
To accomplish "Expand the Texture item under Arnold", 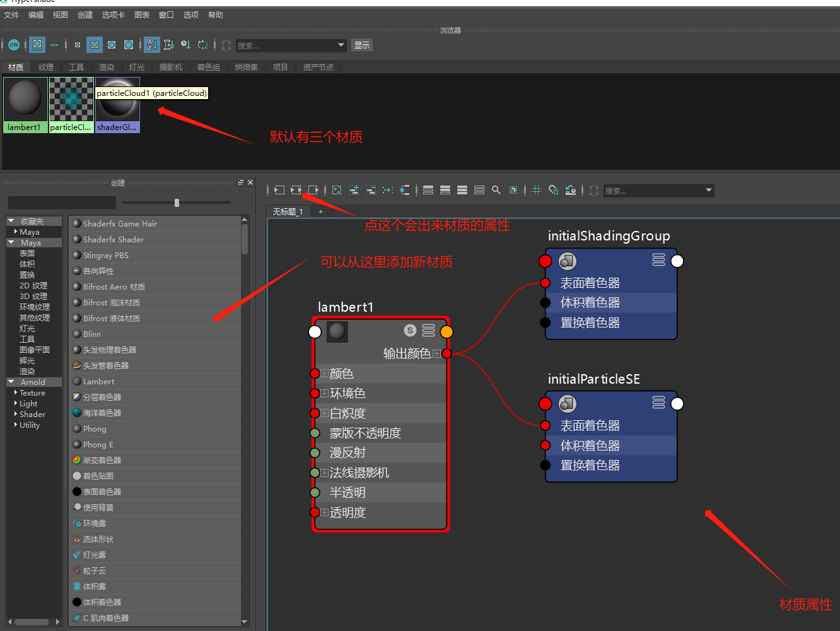I will (16, 392).
